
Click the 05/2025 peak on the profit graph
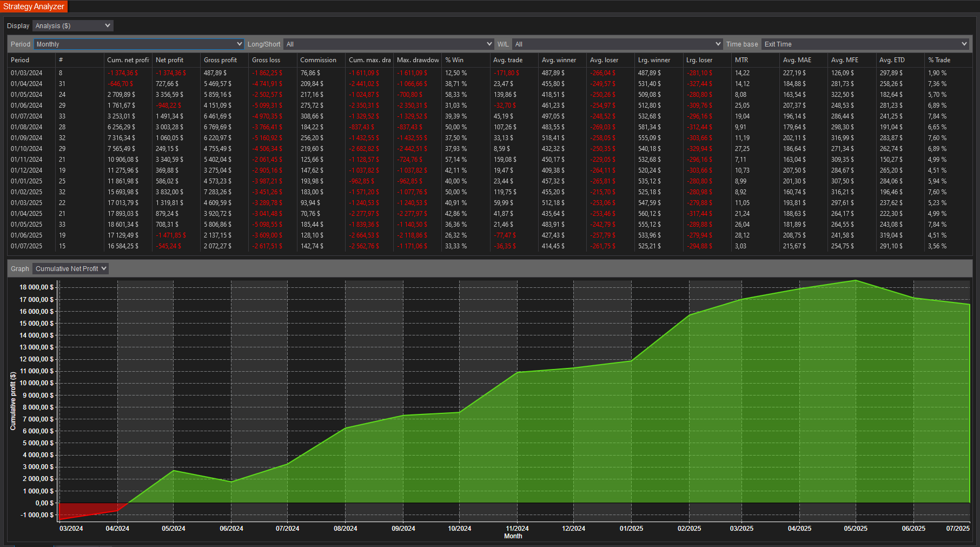coord(856,281)
